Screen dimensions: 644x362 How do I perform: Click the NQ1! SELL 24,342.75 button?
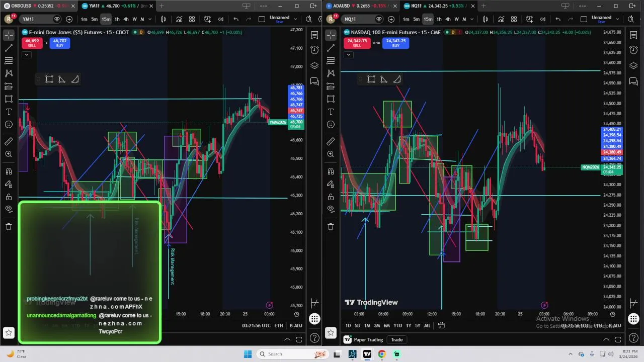click(357, 43)
